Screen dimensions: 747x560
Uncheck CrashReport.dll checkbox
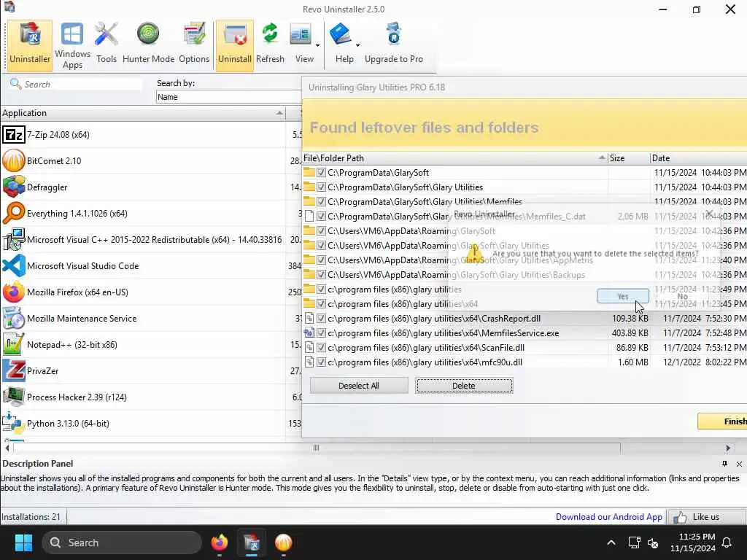[x=321, y=319]
